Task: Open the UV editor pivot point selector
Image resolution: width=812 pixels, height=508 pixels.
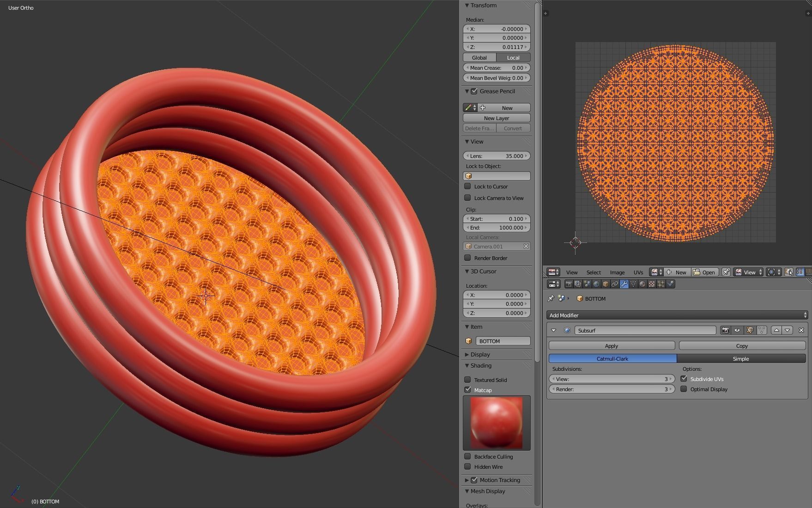Action: (774, 272)
